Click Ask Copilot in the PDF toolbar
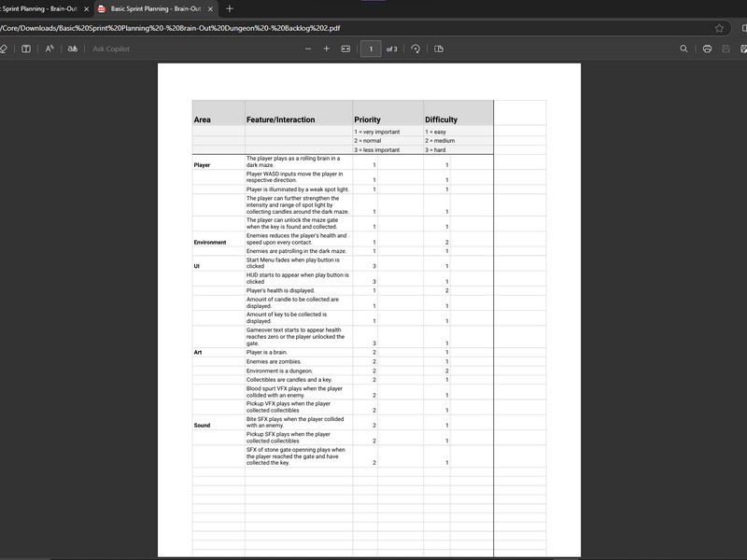Screen dimensions: 747x560 (x=111, y=49)
